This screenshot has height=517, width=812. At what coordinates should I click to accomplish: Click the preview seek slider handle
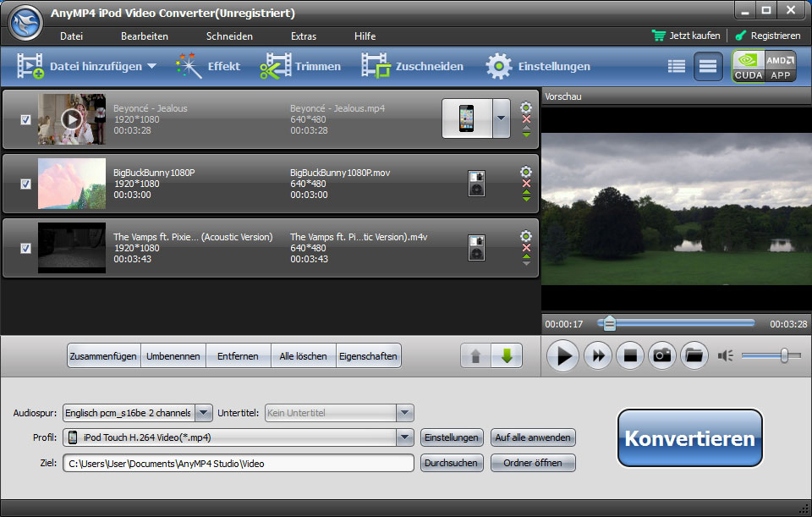[610, 324]
